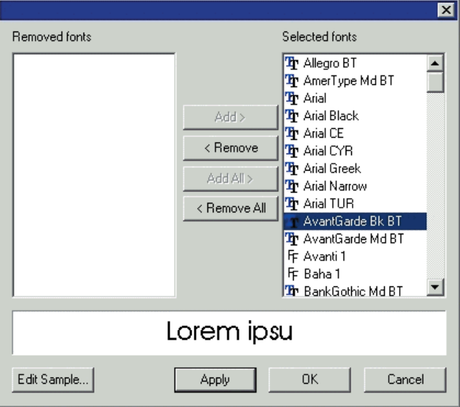Close the dialog with the X button
Viewport: 460px width, 407px height.
(446, 10)
